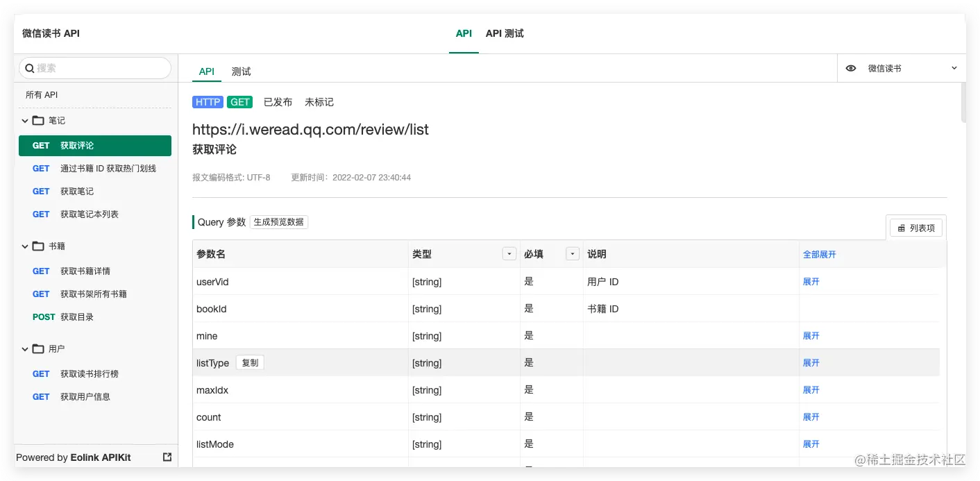Switch to the API 测试 top tab

click(x=505, y=33)
